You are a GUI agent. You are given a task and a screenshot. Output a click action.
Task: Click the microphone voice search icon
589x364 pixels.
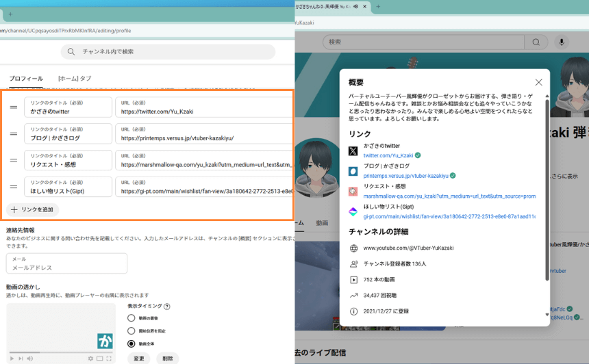click(562, 42)
